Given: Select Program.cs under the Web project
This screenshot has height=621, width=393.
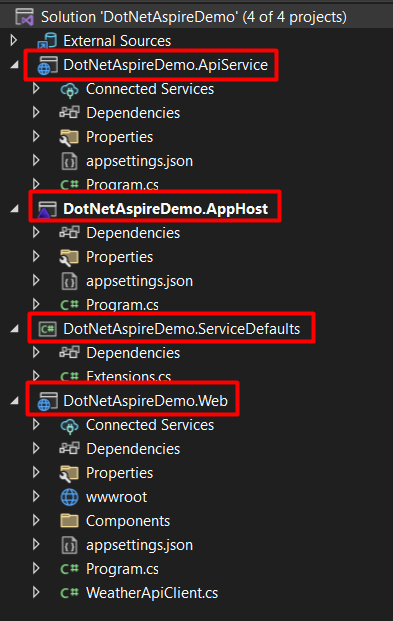Looking at the screenshot, I should tap(122, 569).
